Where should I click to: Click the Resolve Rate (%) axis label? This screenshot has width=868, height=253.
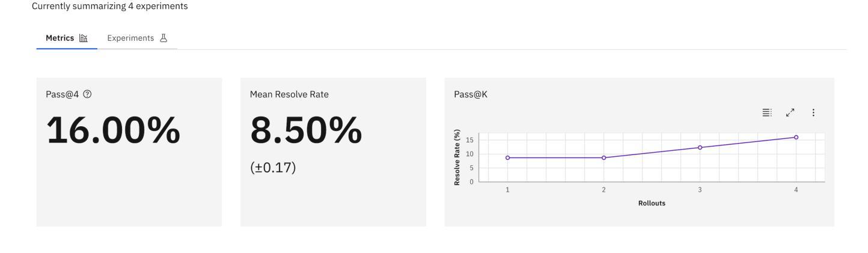[457, 157]
